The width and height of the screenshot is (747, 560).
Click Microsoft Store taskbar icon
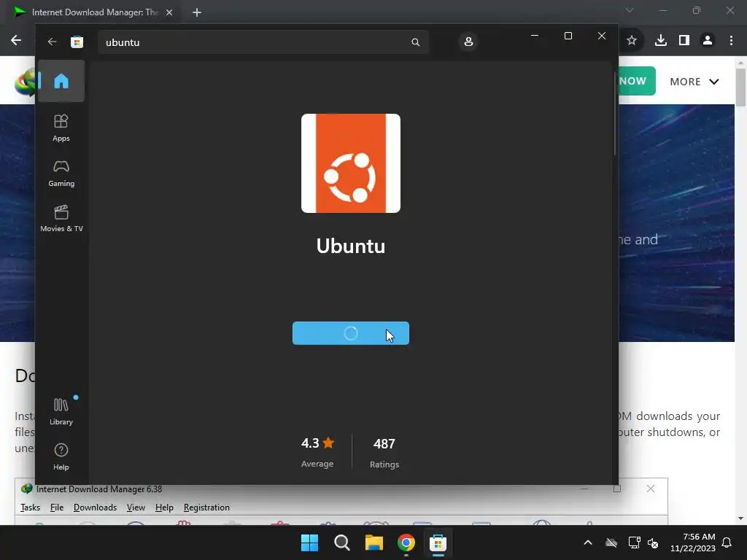tap(438, 542)
